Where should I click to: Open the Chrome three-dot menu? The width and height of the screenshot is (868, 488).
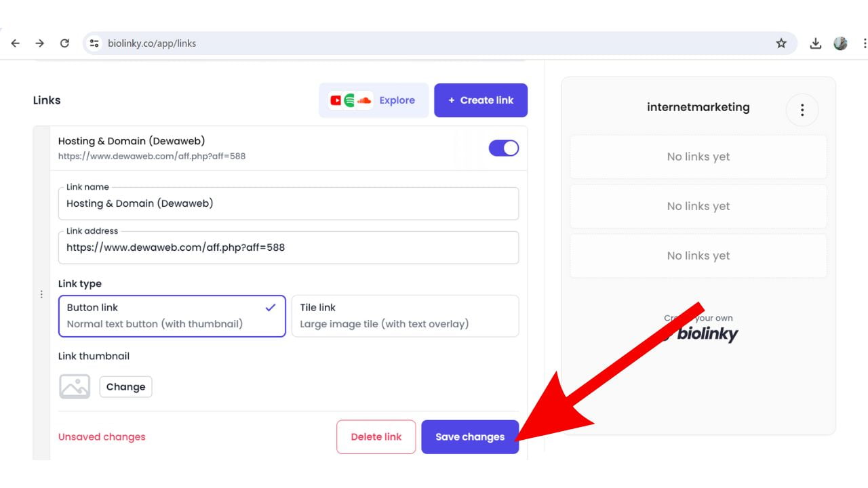[864, 43]
